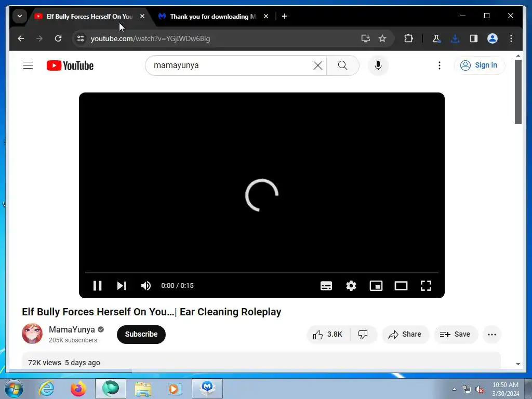Close the YouTube tab
The image size is (532, 399).
pyautogui.click(x=142, y=16)
